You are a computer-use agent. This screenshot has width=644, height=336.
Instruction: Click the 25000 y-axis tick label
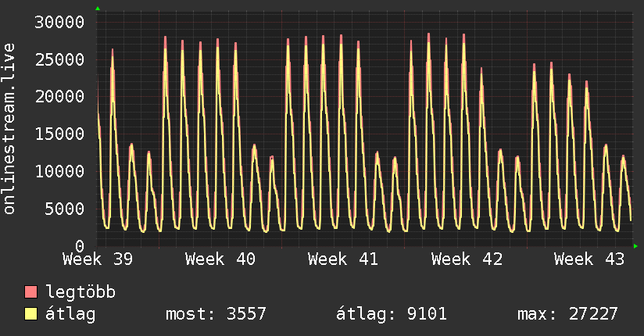59,59
